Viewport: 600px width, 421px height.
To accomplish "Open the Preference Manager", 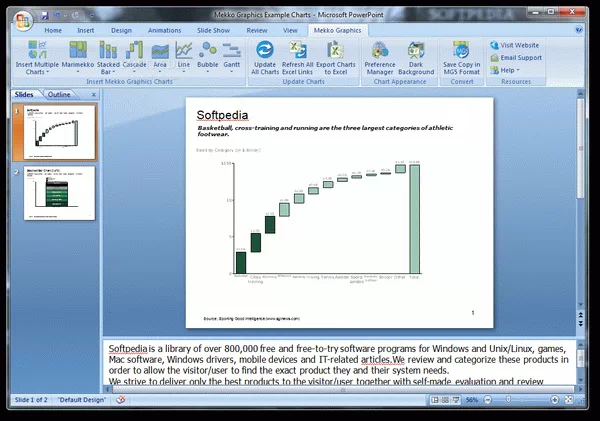I will pos(379,58).
